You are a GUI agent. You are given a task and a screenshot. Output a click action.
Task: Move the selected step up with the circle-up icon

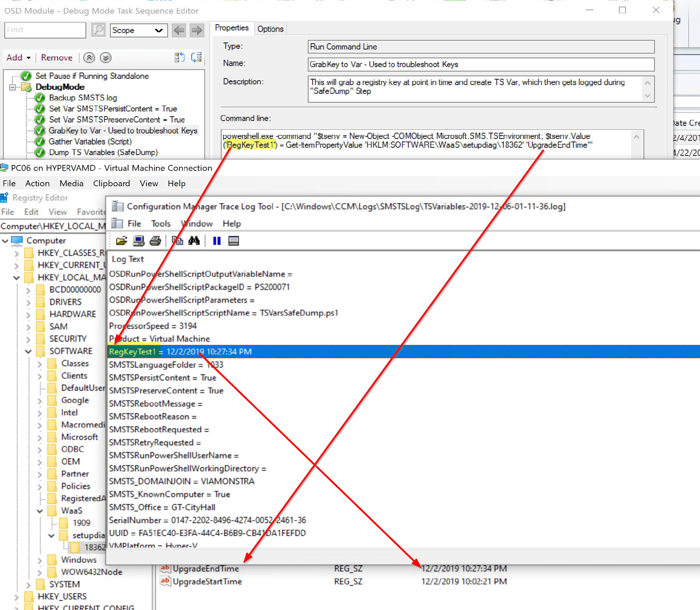coord(89,58)
